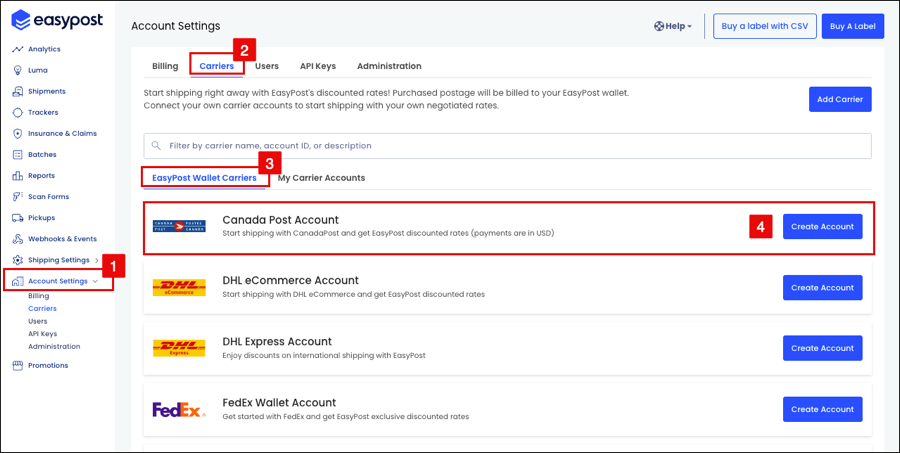Go to the Scan Forms page
The image size is (900, 453).
(x=48, y=196)
